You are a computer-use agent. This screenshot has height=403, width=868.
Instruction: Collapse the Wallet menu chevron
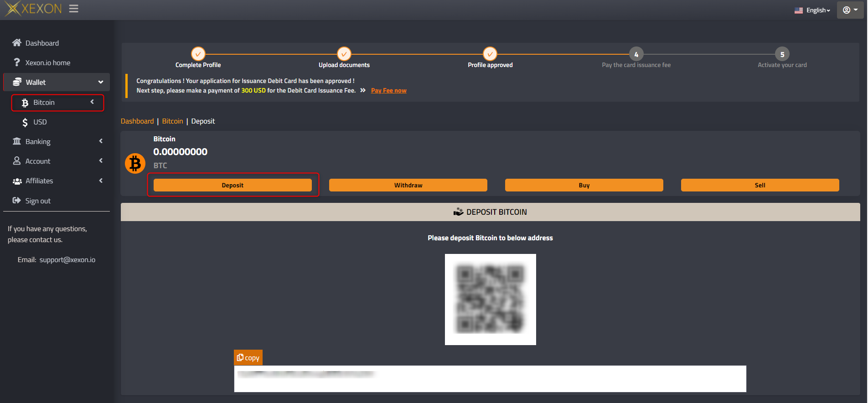[101, 82]
